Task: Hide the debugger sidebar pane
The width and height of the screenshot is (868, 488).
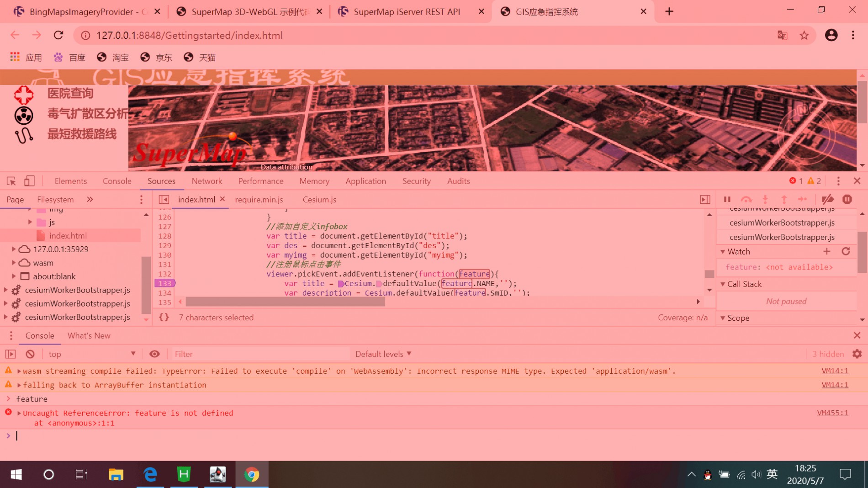Action: (705, 200)
